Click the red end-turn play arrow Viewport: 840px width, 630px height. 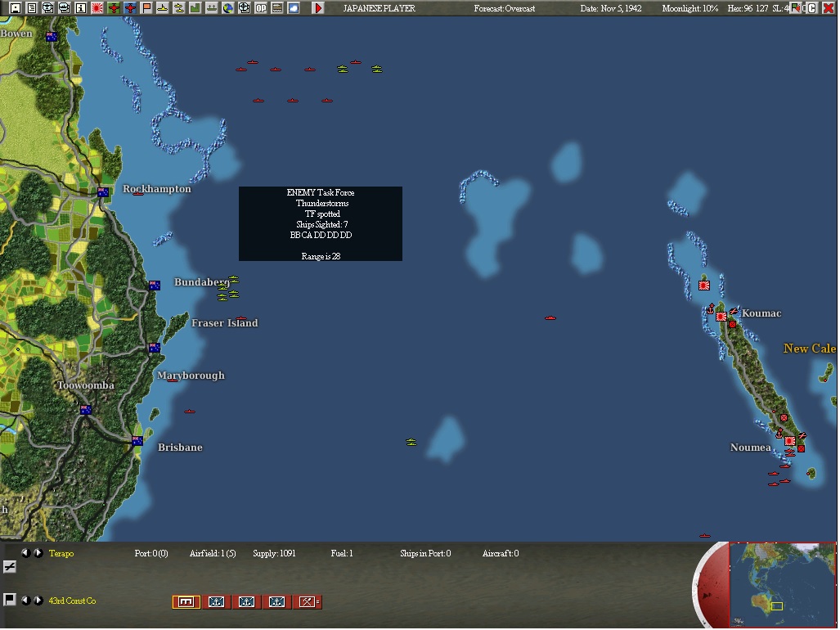(318, 8)
